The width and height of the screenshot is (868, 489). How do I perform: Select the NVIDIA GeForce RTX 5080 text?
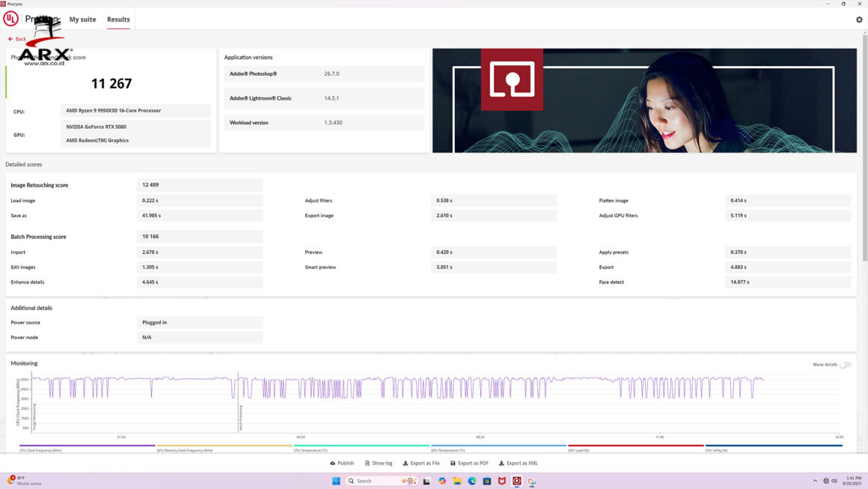click(x=97, y=127)
